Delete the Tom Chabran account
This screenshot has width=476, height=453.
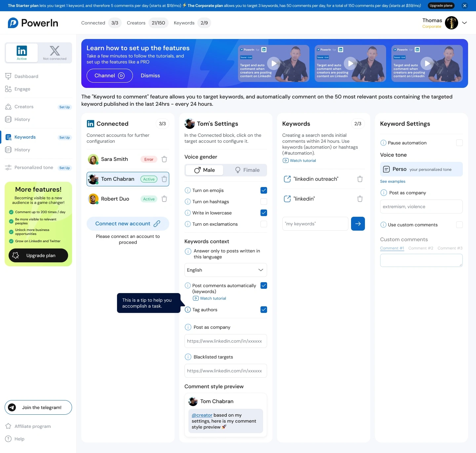pyautogui.click(x=164, y=179)
